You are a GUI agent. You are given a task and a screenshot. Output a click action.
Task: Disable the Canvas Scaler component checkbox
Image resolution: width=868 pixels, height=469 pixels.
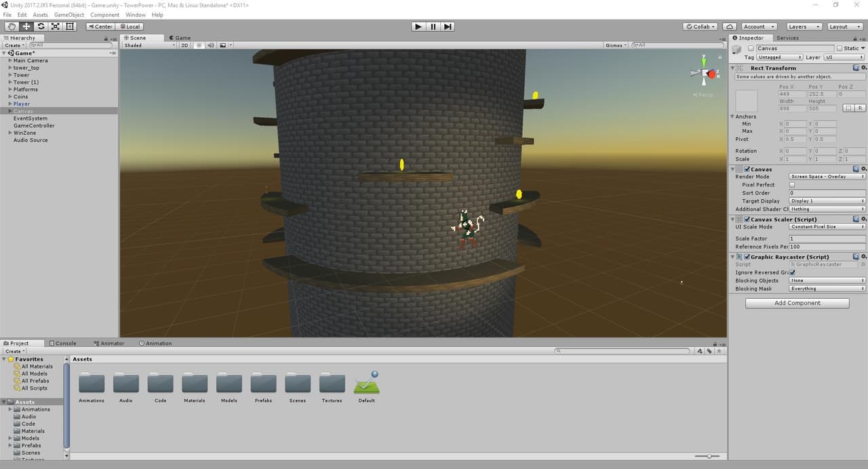point(747,219)
